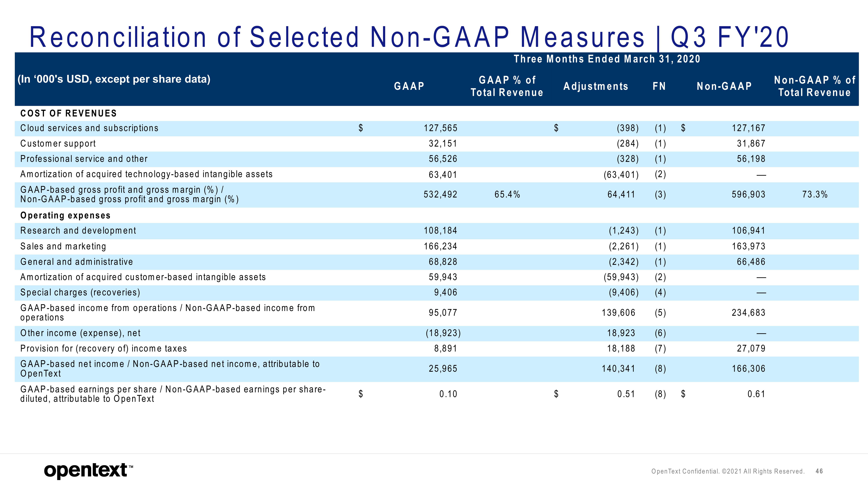Select 'Three Months Ended March 31, 2020' header
The width and height of the screenshot is (868, 488).
pyautogui.click(x=607, y=59)
